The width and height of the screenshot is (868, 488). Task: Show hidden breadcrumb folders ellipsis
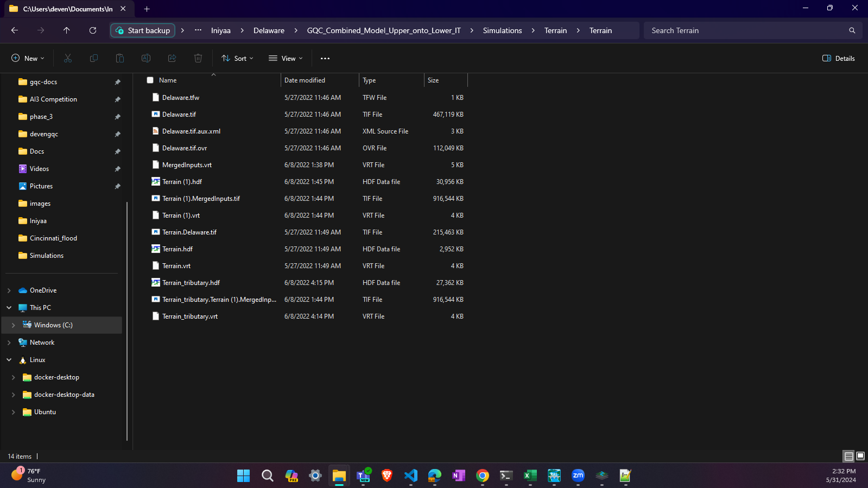(x=198, y=30)
